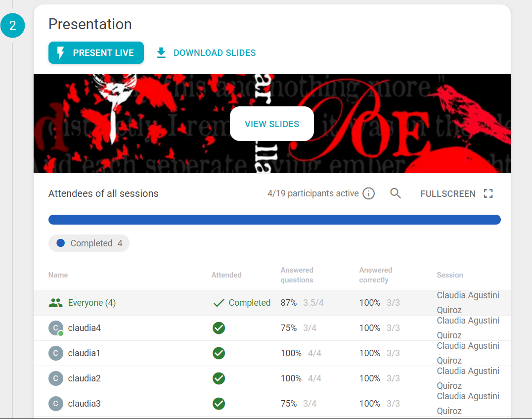532x419 pixels.
Task: Click Everyone row's answered correctly 100% value
Action: pyautogui.click(x=370, y=303)
